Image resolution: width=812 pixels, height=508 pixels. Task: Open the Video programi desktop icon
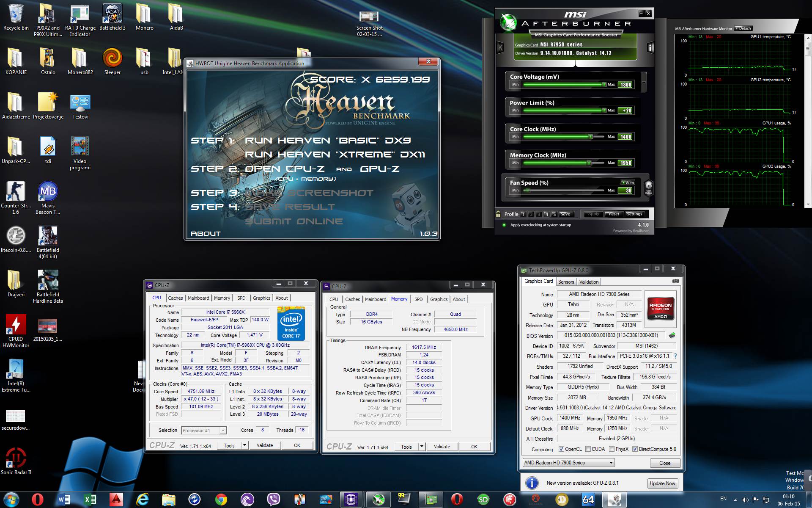point(80,153)
